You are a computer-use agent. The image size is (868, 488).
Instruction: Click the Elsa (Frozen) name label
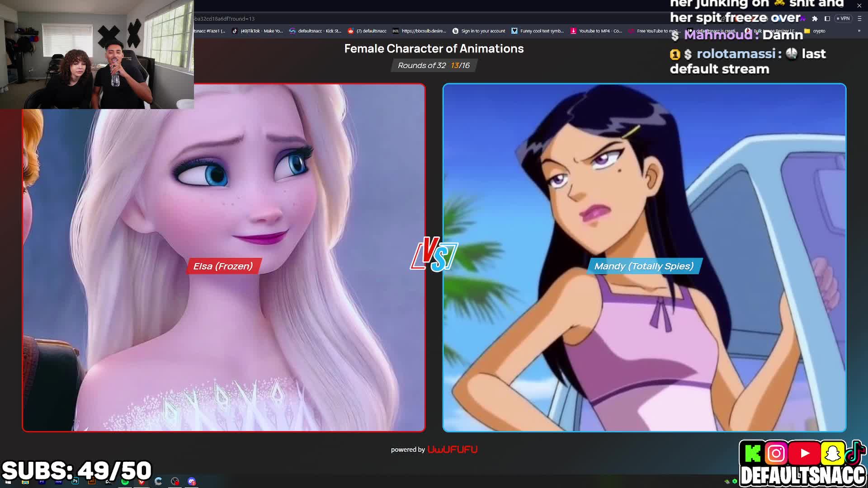tap(223, 266)
